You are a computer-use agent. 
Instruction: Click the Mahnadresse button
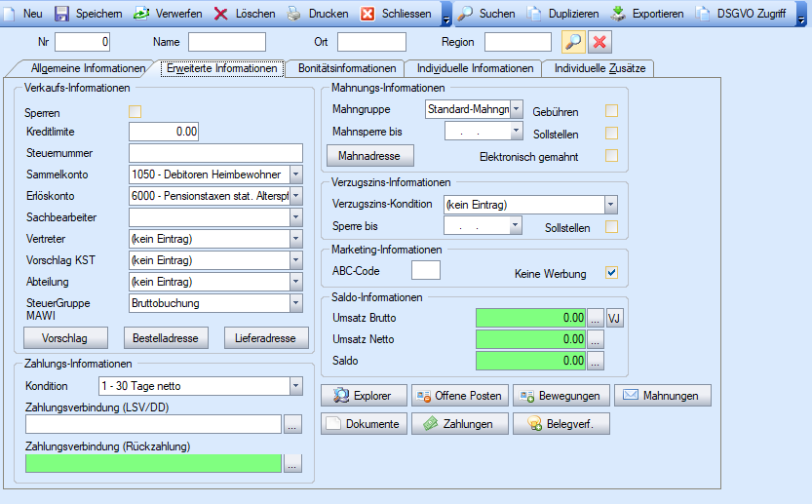click(x=370, y=155)
